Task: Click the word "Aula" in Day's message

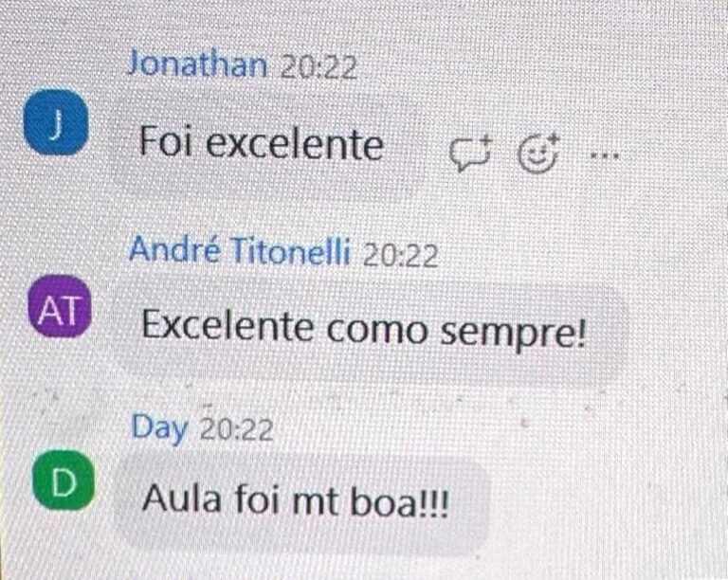Action: pos(182,498)
